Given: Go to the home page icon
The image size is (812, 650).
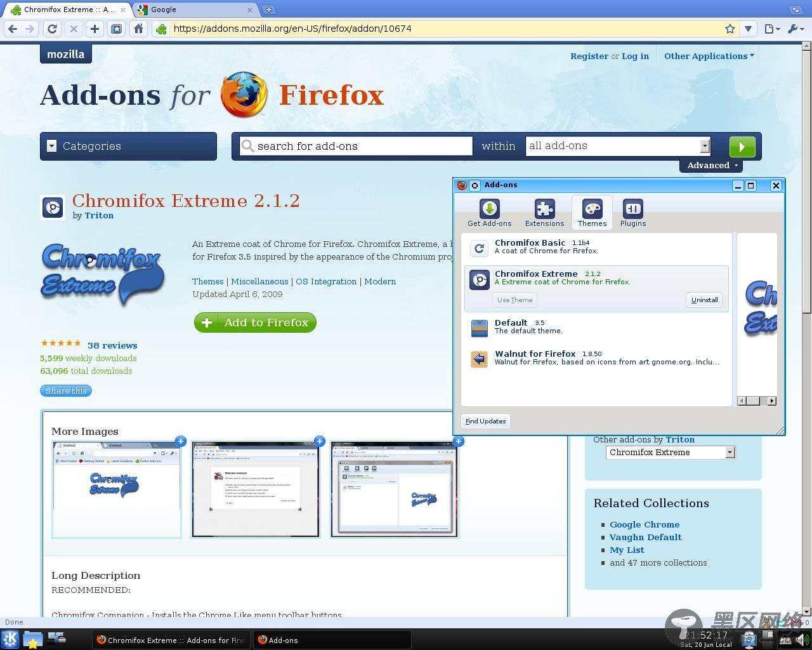Looking at the screenshot, I should (138, 29).
